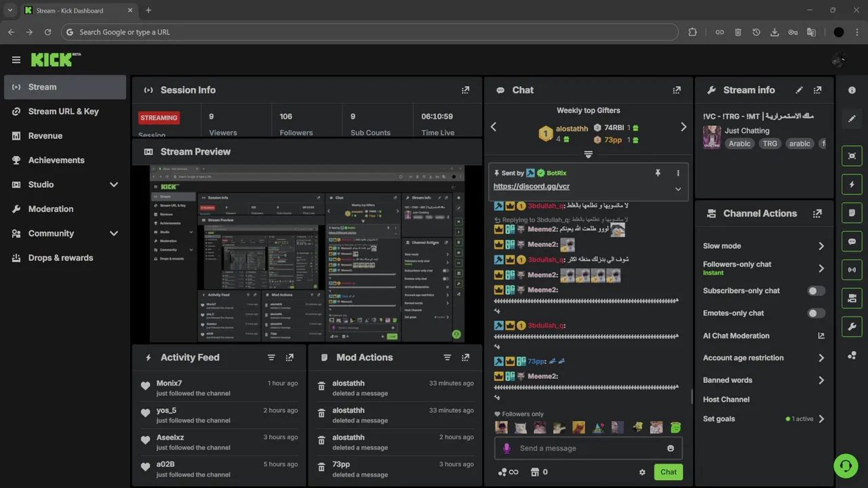Toggle the note widget icon in right sidebar
This screenshot has width=868, height=488.
pos(852,213)
